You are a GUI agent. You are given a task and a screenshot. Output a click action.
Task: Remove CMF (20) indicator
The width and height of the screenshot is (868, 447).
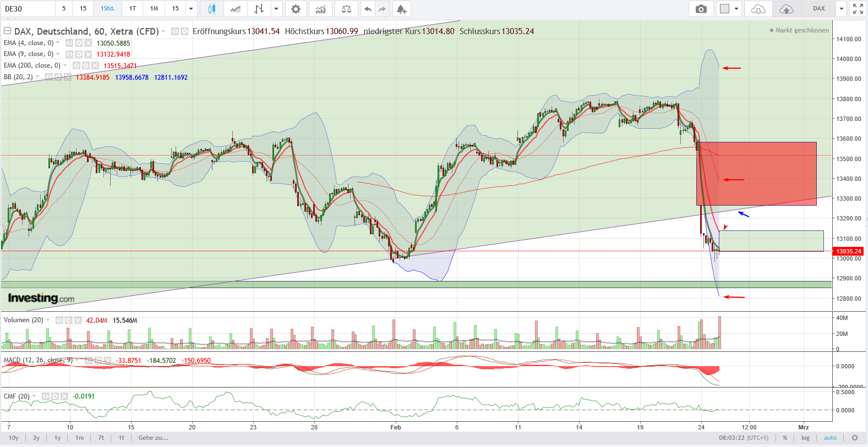[64, 396]
